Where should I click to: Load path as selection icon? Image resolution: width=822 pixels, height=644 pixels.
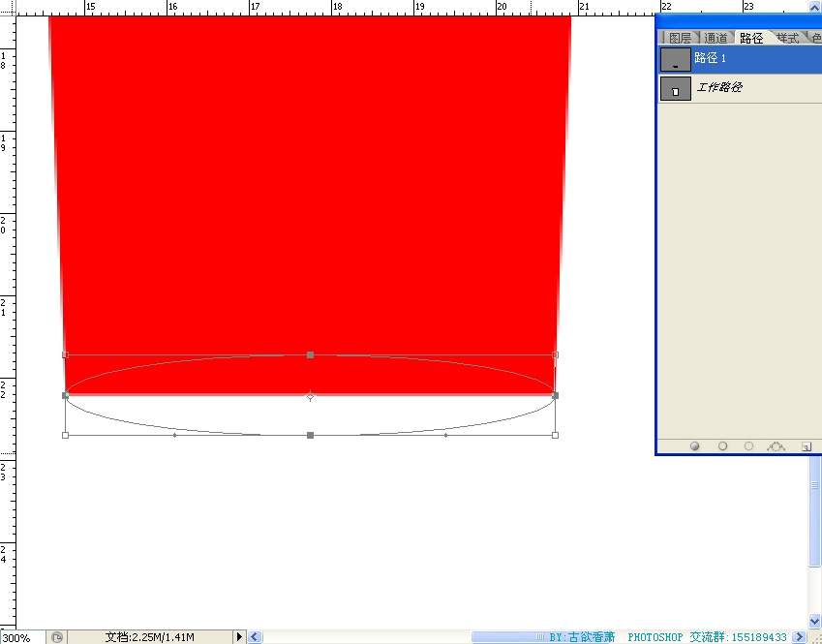(748, 446)
